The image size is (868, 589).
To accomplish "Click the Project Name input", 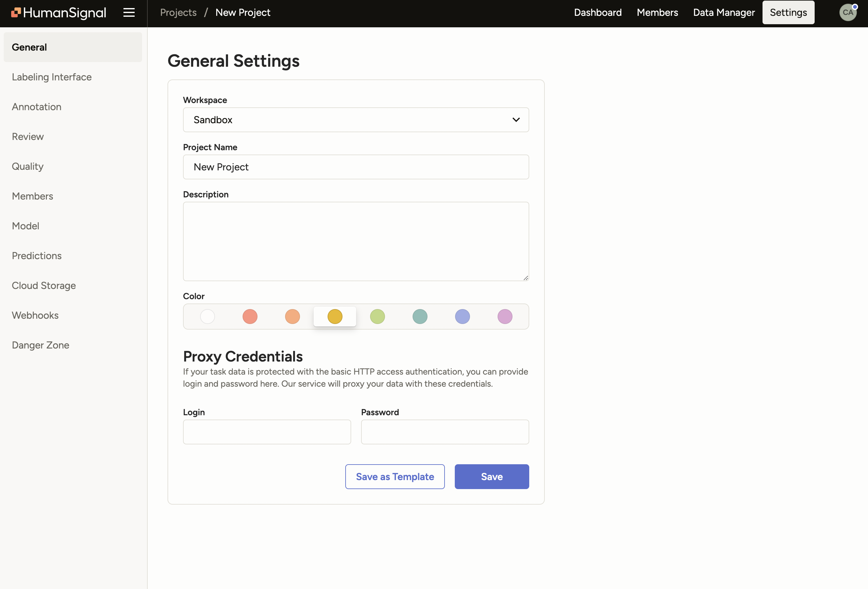I will click(356, 167).
